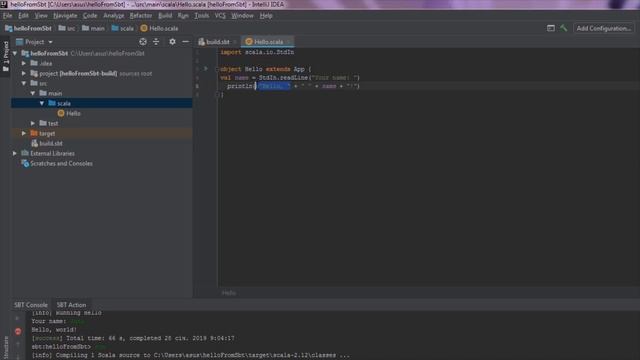Click the 'Hello, world!' output line

point(54,330)
